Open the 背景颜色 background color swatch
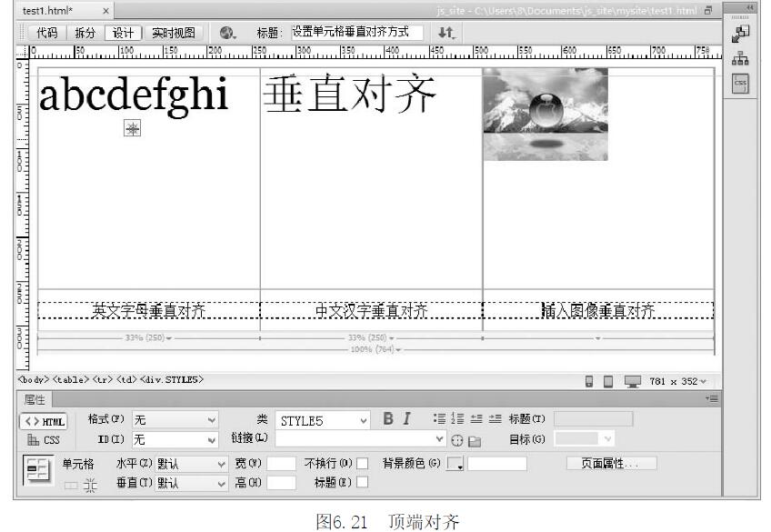 pyautogui.click(x=455, y=464)
